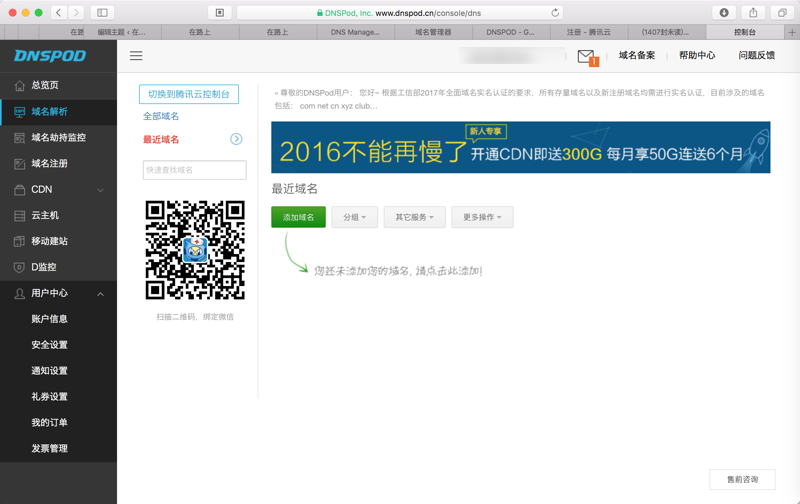Switch to the 注册 - 腾讯云 browser tab
Screen dimensions: 800x504
click(589, 32)
